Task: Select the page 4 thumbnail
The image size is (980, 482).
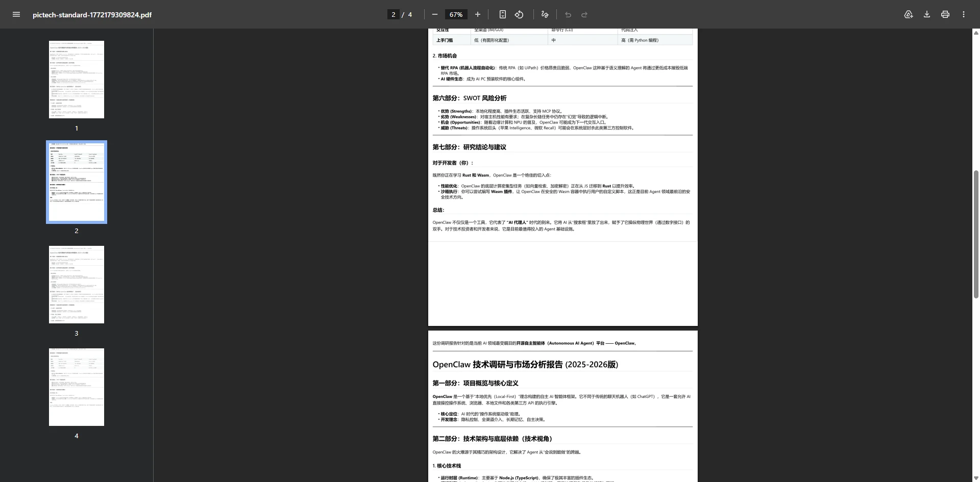Action: point(76,387)
